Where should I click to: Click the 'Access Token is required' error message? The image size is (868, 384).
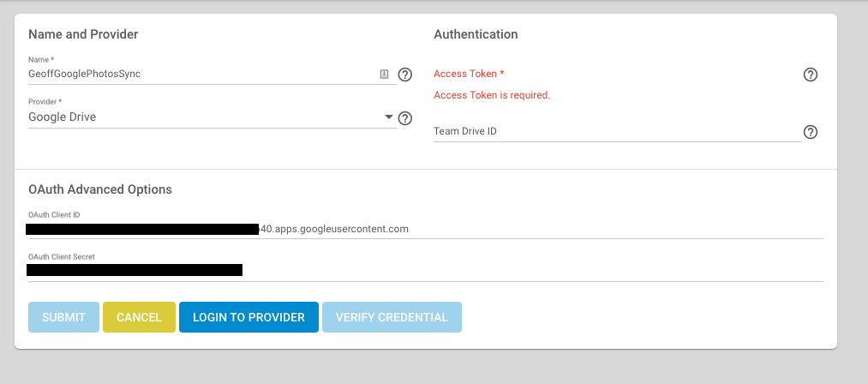(x=492, y=95)
